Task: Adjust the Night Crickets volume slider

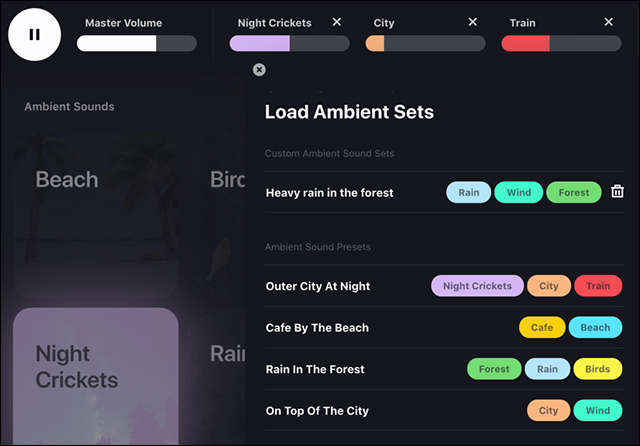Action: coord(289,43)
